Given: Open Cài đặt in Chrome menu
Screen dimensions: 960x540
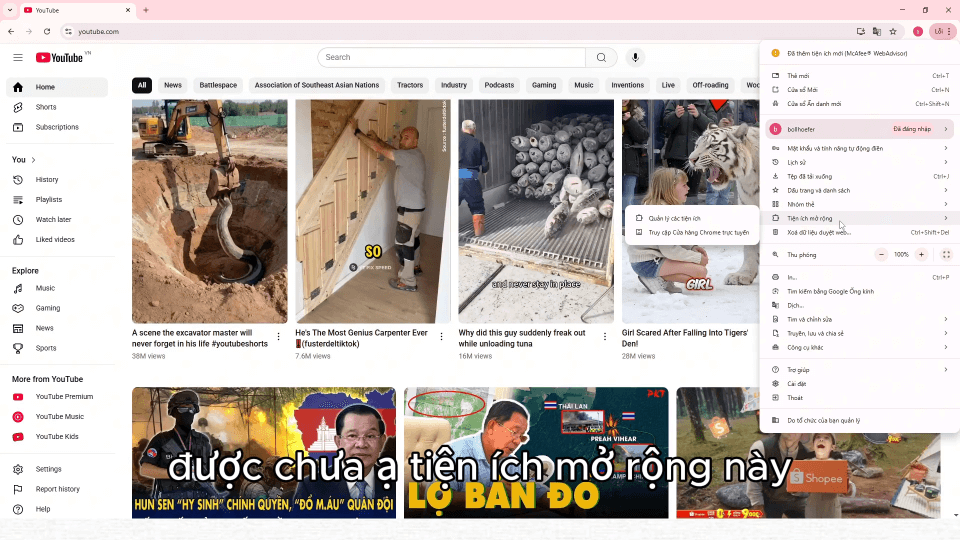Looking at the screenshot, I should (860, 384).
